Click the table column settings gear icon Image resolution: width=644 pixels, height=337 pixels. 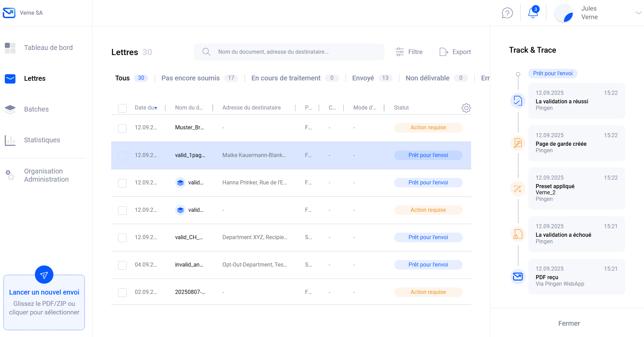coord(466,108)
